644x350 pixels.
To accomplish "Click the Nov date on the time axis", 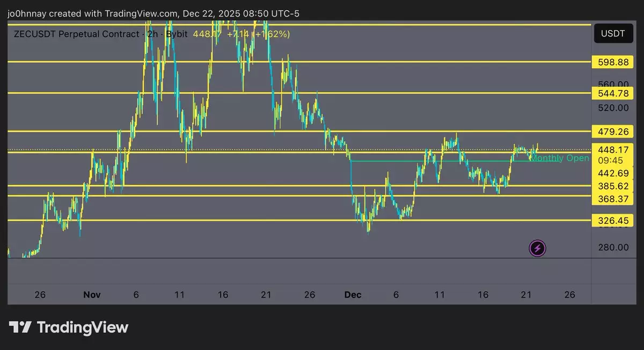I will tap(92, 295).
